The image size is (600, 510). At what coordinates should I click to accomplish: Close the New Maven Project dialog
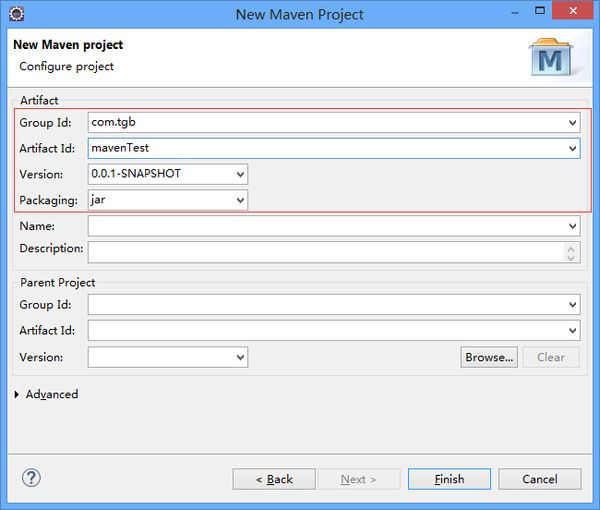(x=573, y=10)
